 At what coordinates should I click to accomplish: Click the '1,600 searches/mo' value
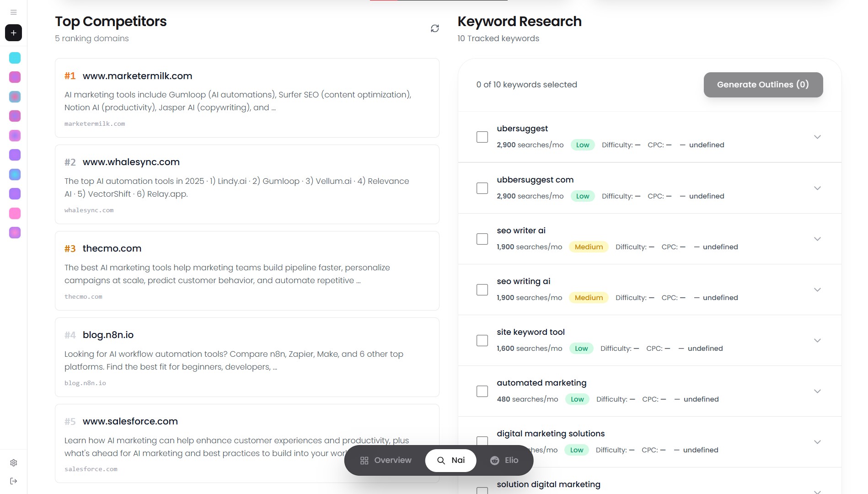pyautogui.click(x=529, y=349)
